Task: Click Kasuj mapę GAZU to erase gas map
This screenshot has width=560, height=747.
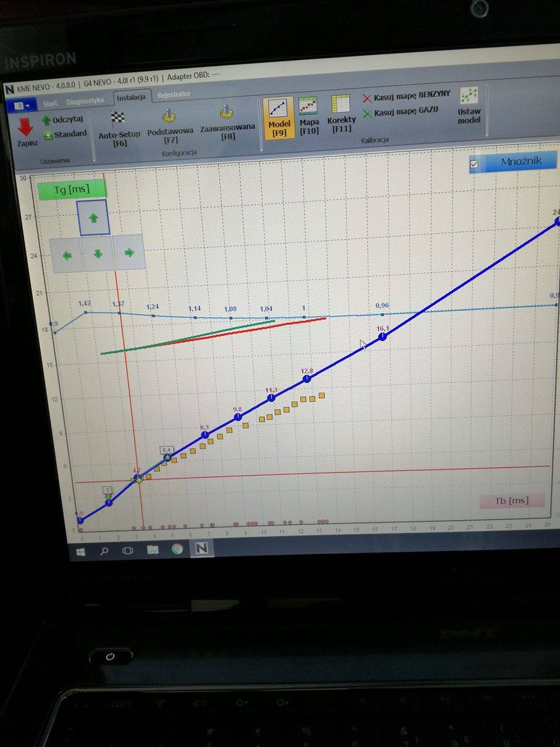Action: click(400, 113)
